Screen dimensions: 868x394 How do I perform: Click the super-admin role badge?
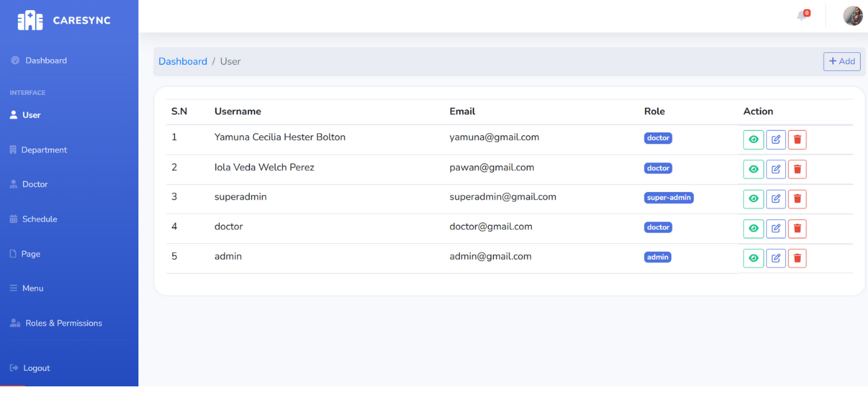click(x=668, y=198)
